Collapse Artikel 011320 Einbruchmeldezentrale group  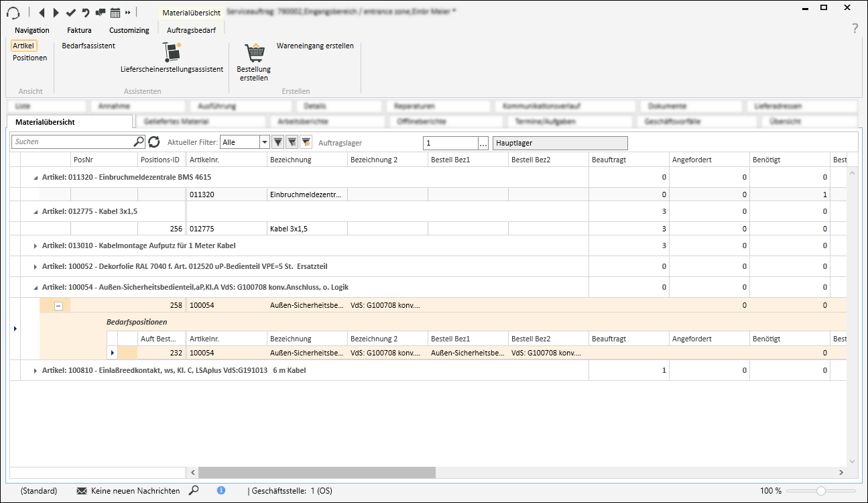[36, 178]
